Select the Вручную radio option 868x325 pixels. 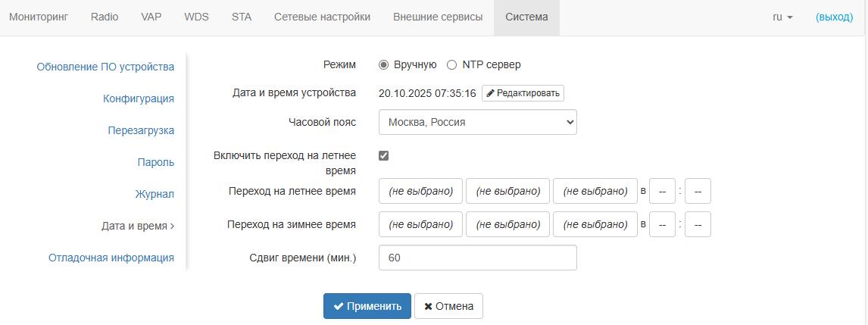point(383,65)
